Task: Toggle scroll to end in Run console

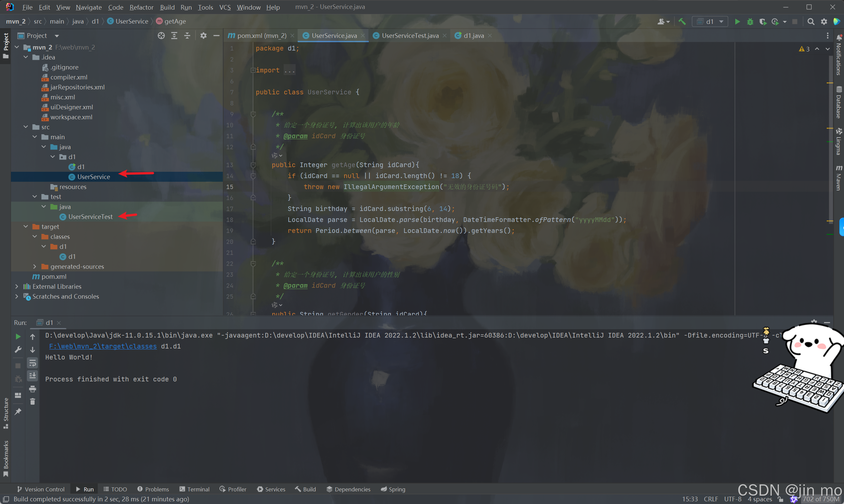Action: (x=33, y=376)
